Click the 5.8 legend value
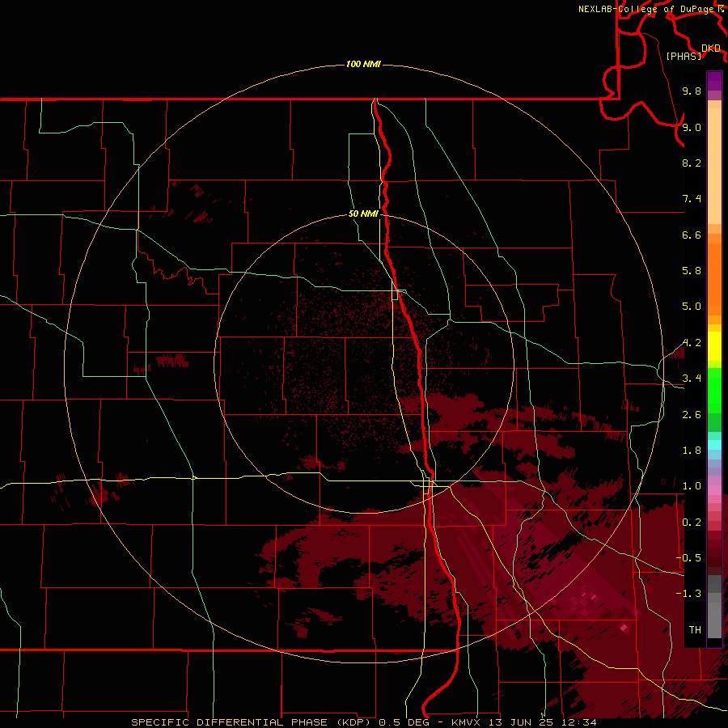The width and height of the screenshot is (728, 728). point(692,271)
